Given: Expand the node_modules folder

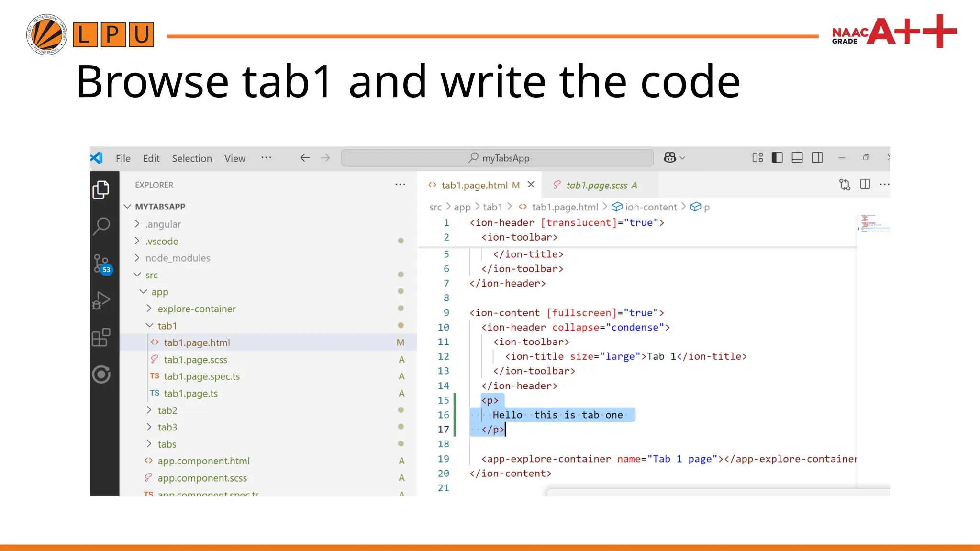Looking at the screenshot, I should pos(178,258).
